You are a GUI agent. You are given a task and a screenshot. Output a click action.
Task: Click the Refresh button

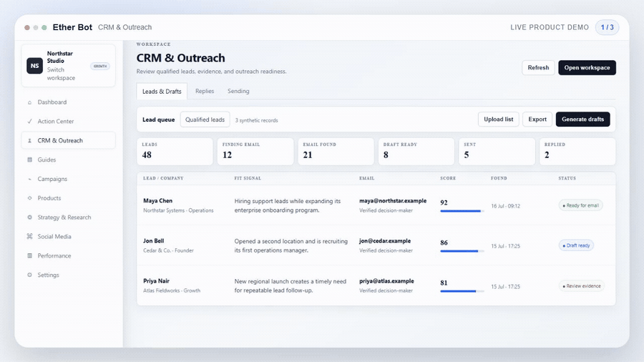538,68
